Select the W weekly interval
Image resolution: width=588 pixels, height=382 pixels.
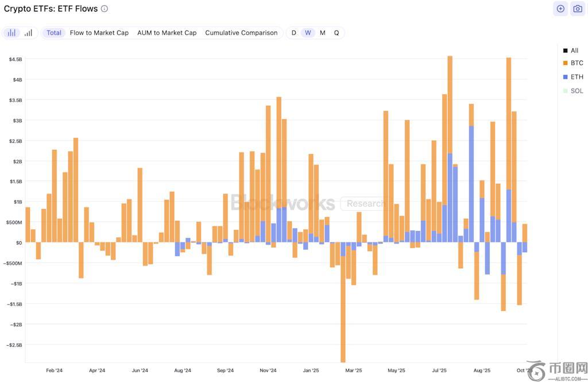tap(308, 33)
